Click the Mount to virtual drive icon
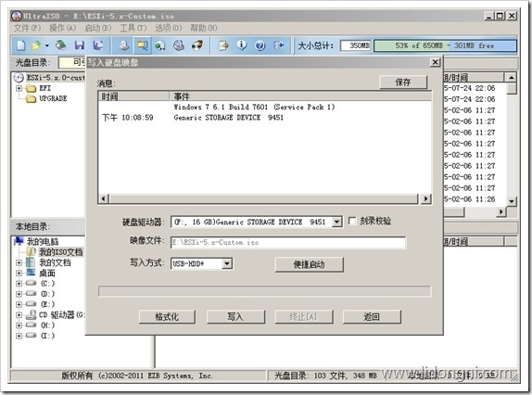Screen dimensions: 532x395 tap(179, 45)
